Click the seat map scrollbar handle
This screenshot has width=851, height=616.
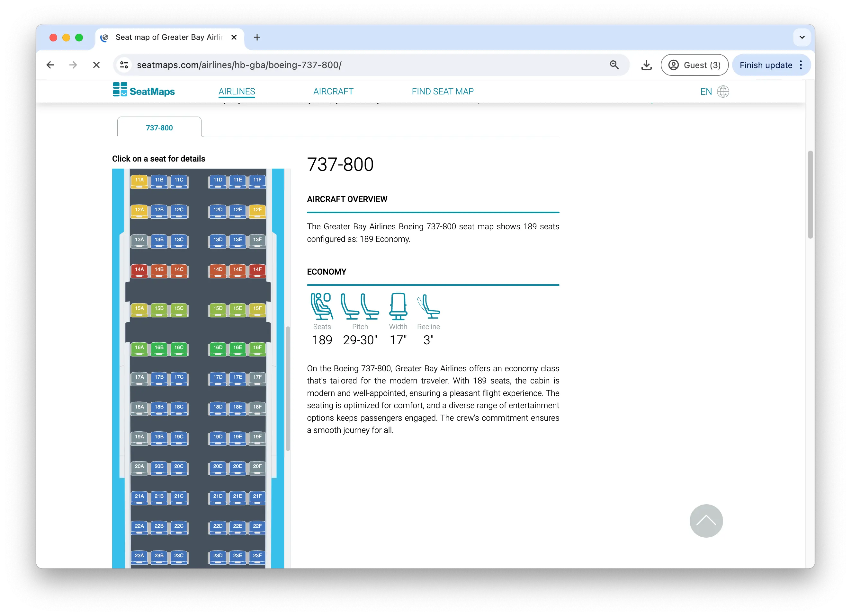[x=288, y=388]
